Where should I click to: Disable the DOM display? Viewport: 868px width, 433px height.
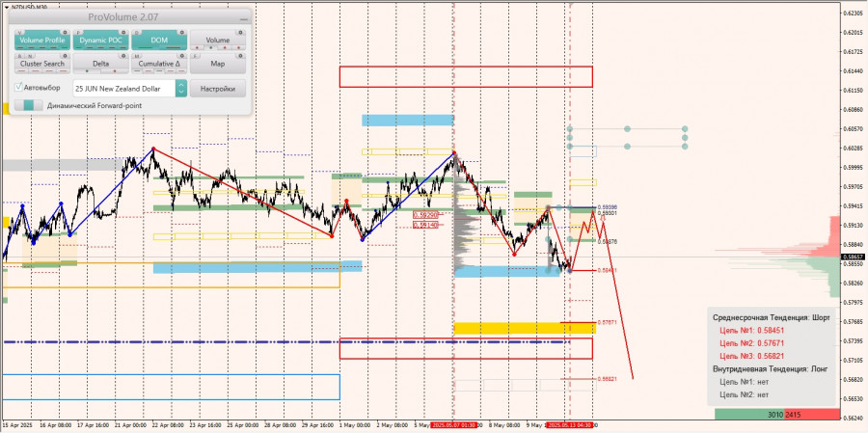click(159, 40)
